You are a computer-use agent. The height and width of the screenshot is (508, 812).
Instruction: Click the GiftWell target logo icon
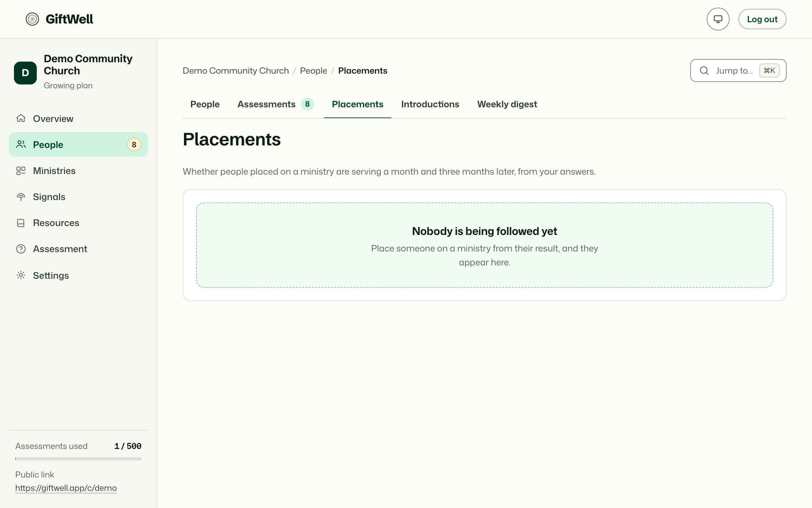(x=32, y=19)
